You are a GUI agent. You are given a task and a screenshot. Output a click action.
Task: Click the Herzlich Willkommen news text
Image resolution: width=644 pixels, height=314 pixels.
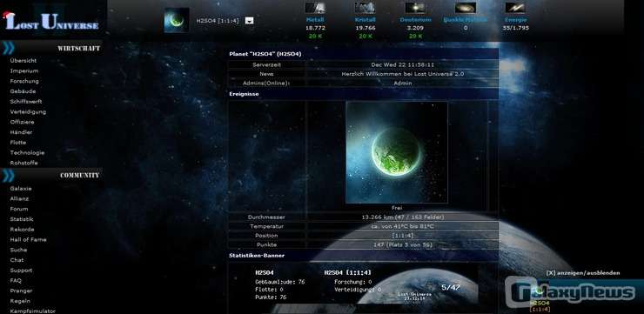pos(402,74)
